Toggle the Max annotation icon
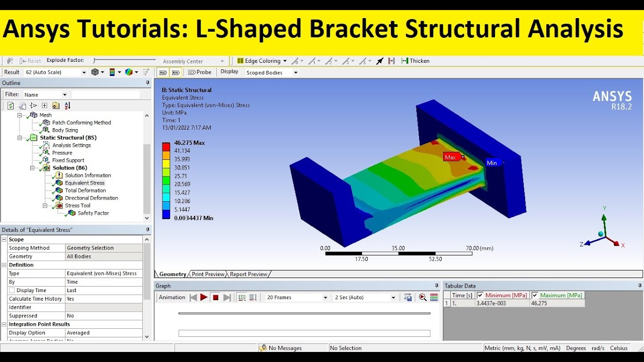Screen dimensions: 644x362 pyautogui.click(x=163, y=72)
